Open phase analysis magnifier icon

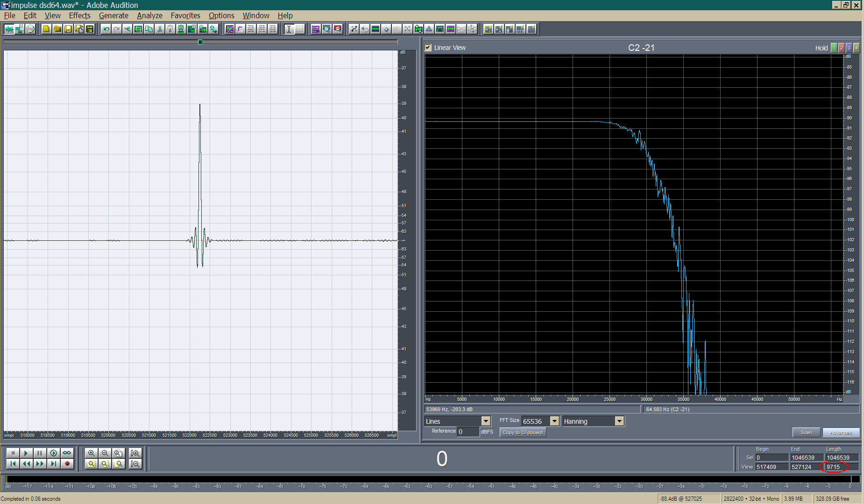point(337,29)
